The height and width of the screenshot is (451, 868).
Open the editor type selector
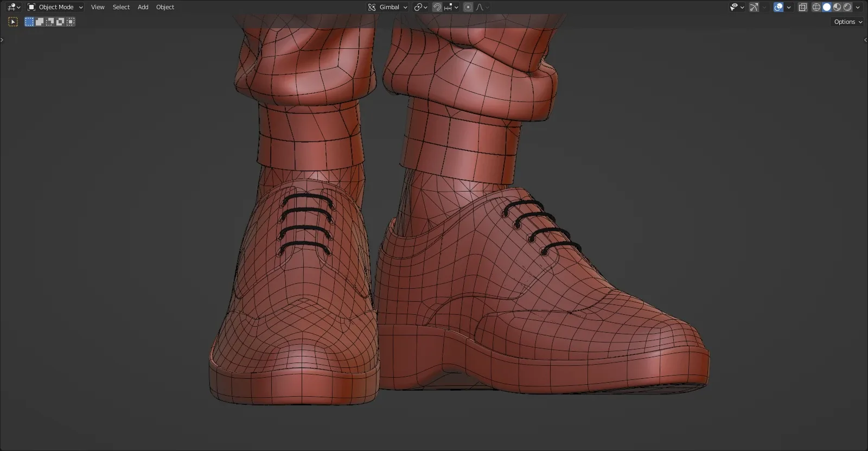pyautogui.click(x=14, y=7)
